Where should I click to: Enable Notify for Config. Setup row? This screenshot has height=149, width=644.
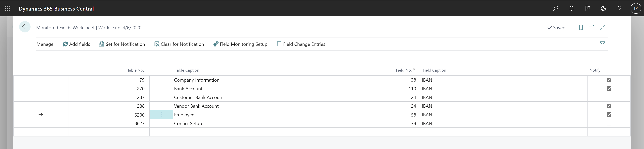click(x=609, y=123)
